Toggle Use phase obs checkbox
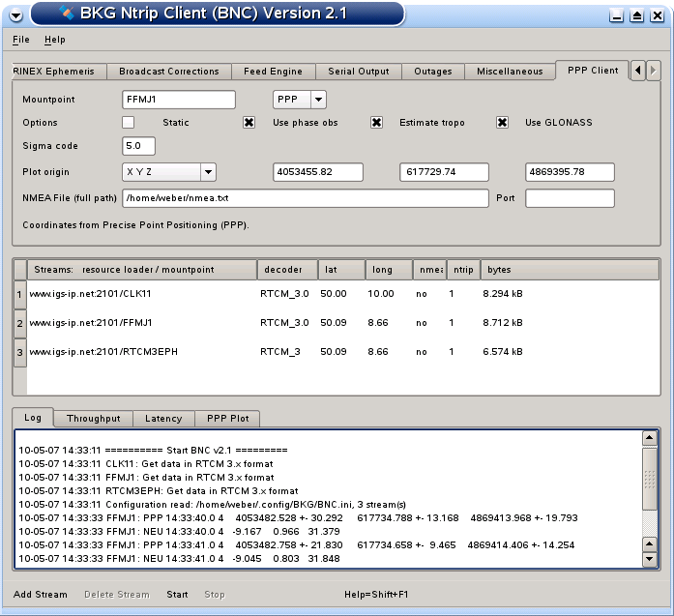The image size is (674, 616). coord(249,123)
